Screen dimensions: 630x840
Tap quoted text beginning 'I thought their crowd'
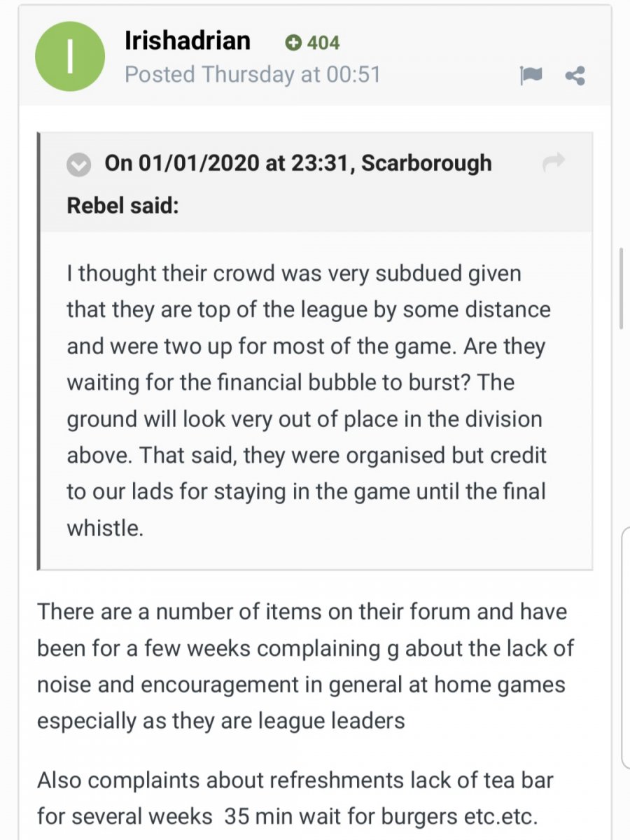(x=309, y=400)
